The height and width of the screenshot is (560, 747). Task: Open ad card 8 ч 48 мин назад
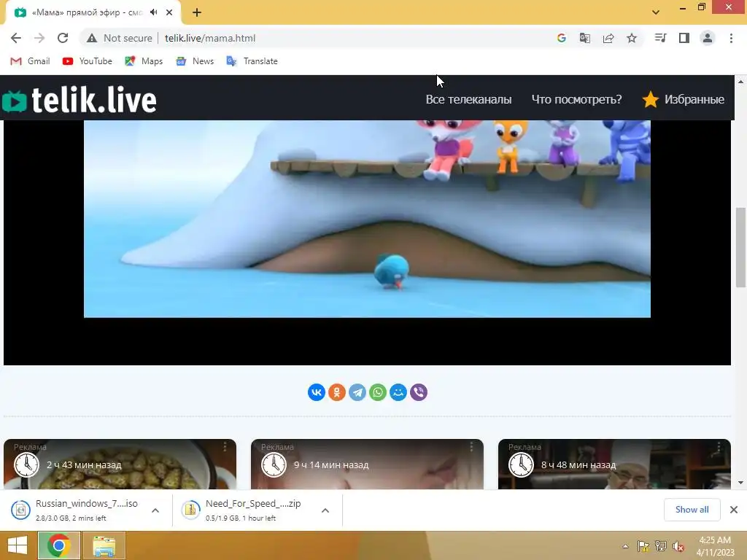(614, 464)
